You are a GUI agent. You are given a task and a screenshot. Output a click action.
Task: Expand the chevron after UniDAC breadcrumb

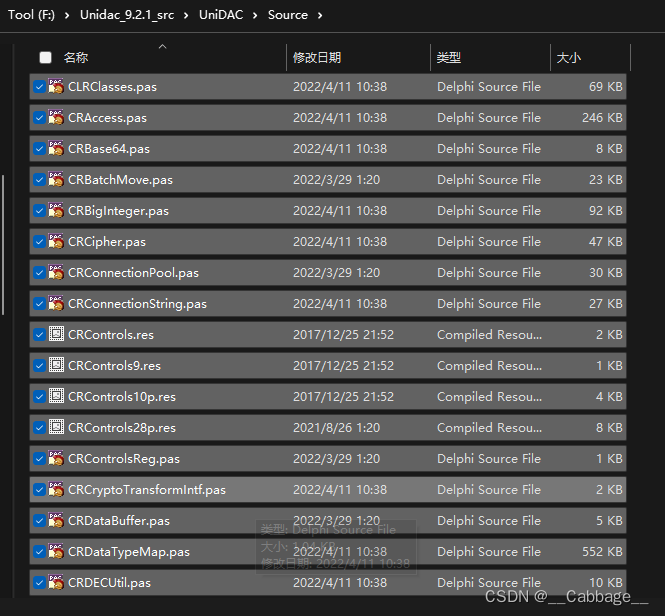255,16
